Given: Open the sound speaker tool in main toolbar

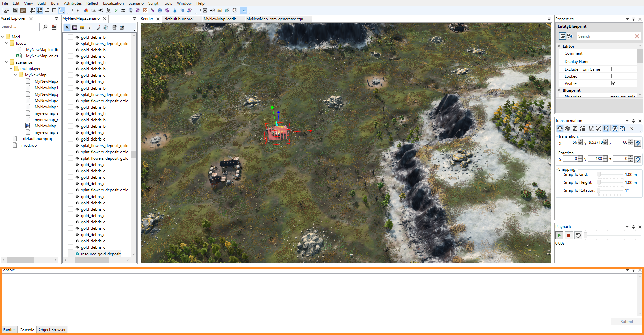Looking at the screenshot, I should 101,10.
